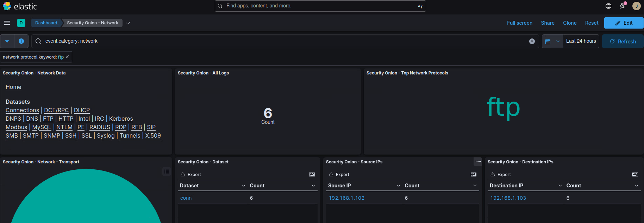Go to the Dashboard breadcrumb
Screen dimensions: 644x223
[x=46, y=23]
